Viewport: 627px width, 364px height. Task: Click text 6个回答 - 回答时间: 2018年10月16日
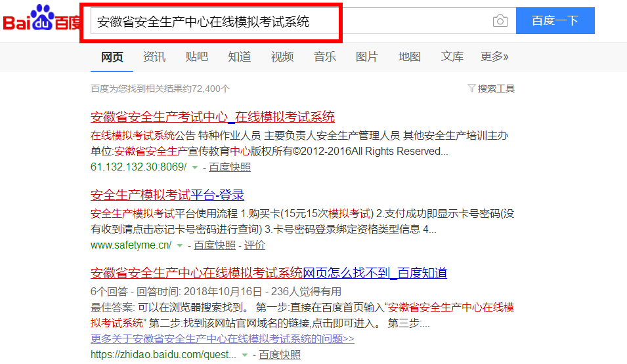[x=177, y=292]
